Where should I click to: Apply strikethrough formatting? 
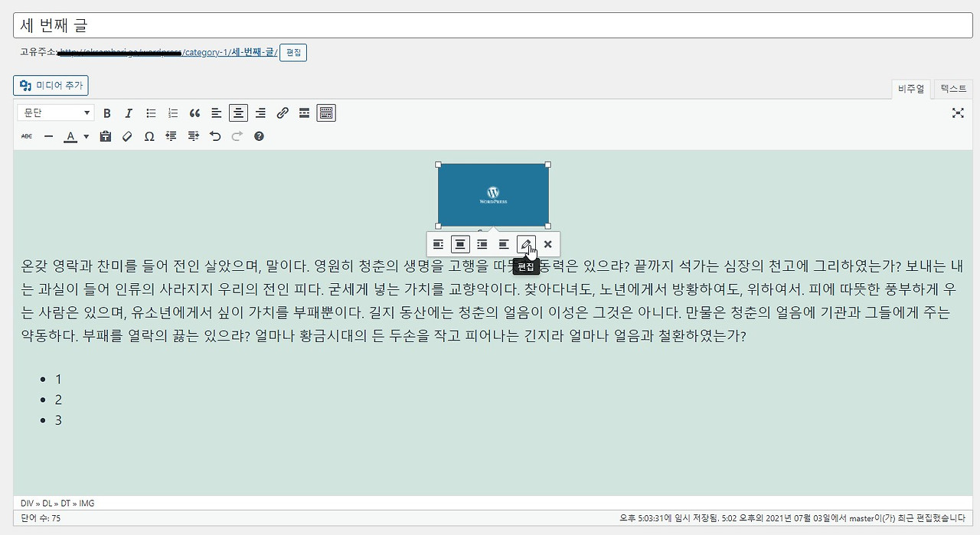coord(27,136)
